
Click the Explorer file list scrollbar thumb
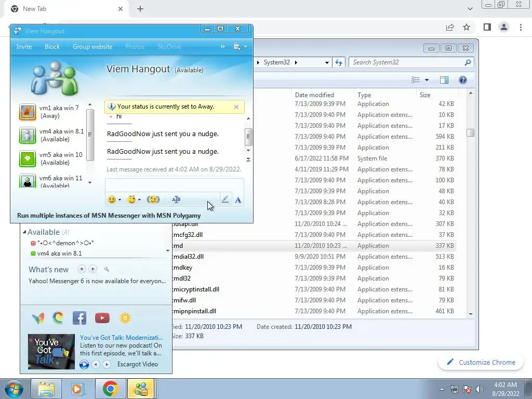click(x=470, y=132)
